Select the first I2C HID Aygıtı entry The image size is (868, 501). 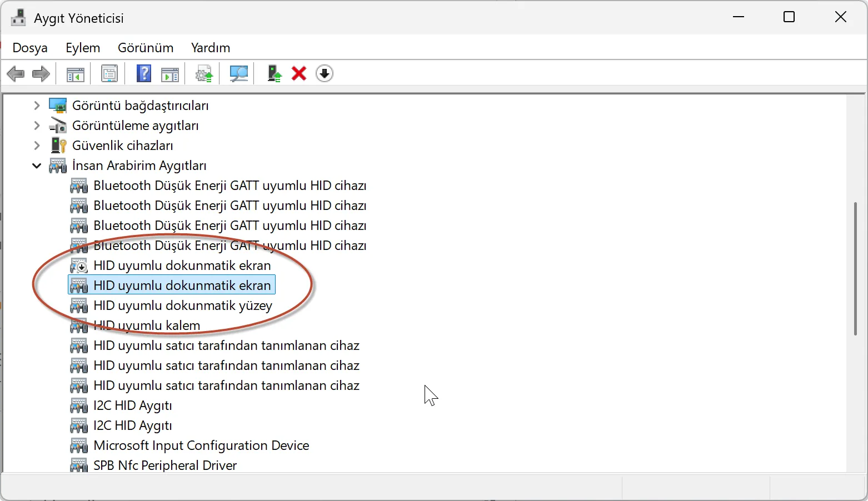click(x=133, y=405)
